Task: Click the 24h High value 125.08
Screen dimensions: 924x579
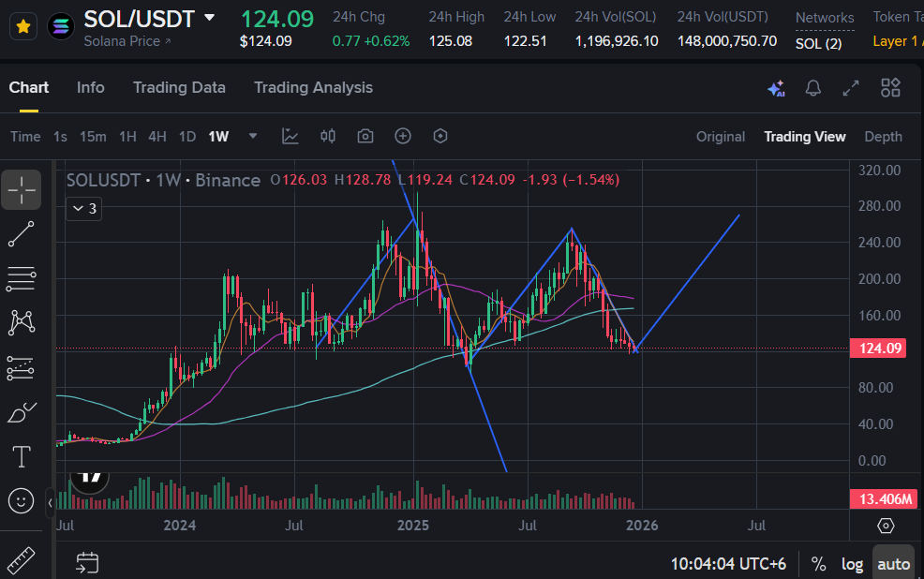Action: click(450, 41)
